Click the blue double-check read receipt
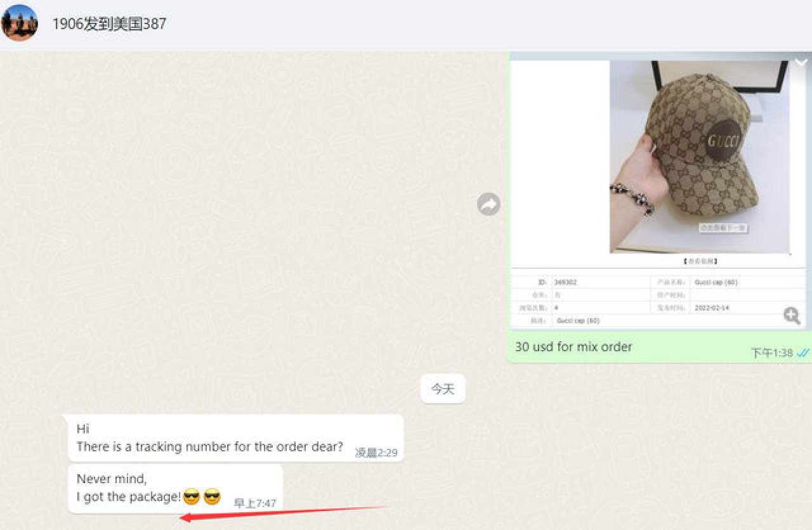 point(802,352)
